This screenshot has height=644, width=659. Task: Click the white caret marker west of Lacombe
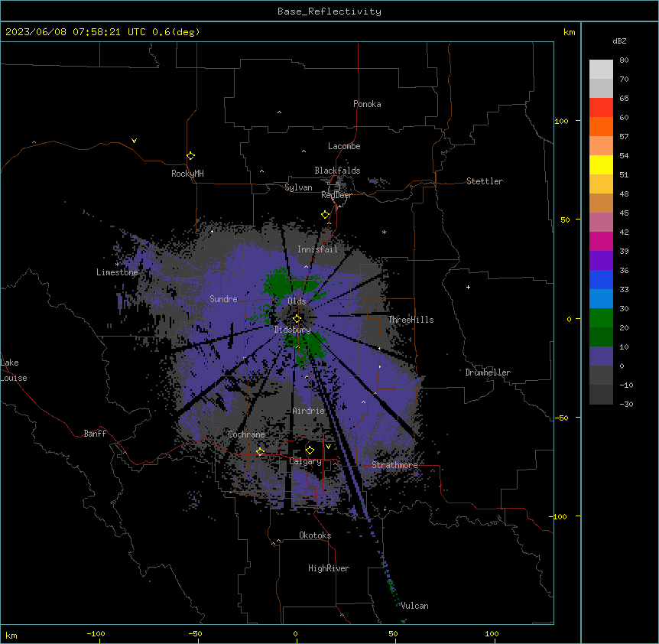point(304,151)
